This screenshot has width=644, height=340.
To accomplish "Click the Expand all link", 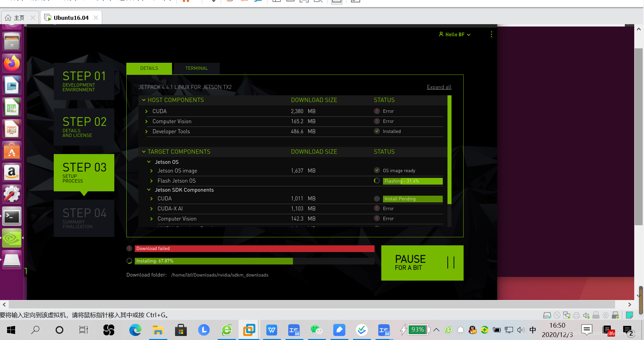I will click(439, 87).
